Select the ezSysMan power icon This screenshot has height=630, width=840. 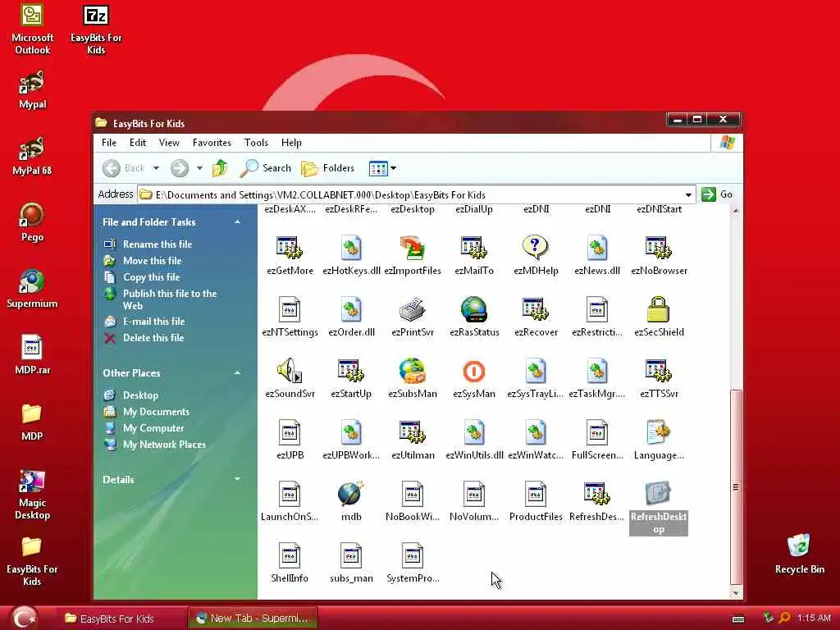474,371
